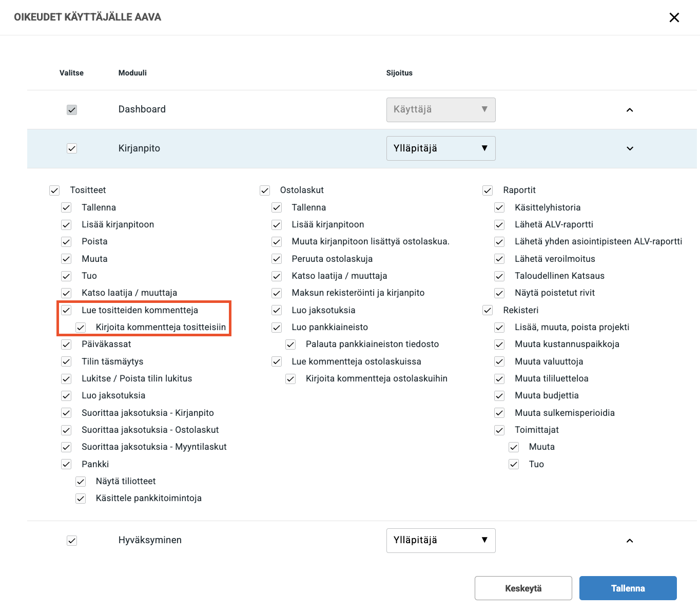Uncheck the Kirjanpito module checkbox

[x=72, y=148]
